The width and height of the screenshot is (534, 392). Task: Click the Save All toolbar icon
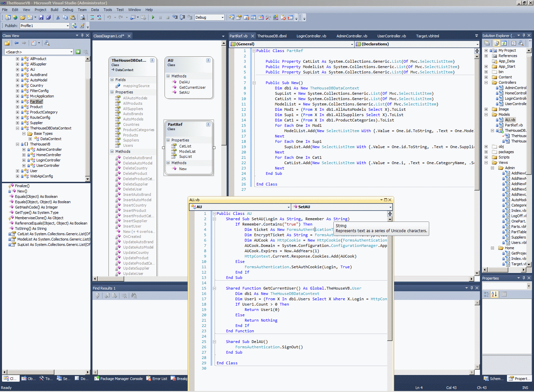(48, 17)
